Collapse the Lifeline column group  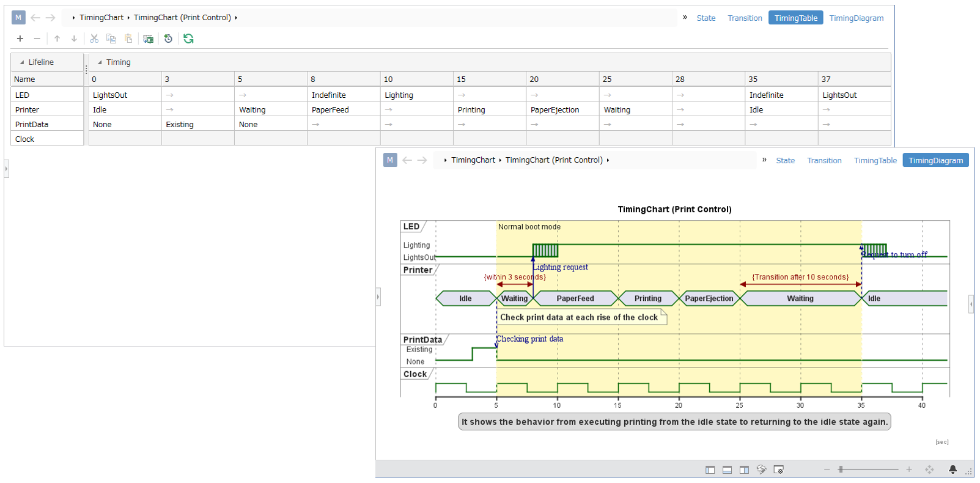[22, 62]
